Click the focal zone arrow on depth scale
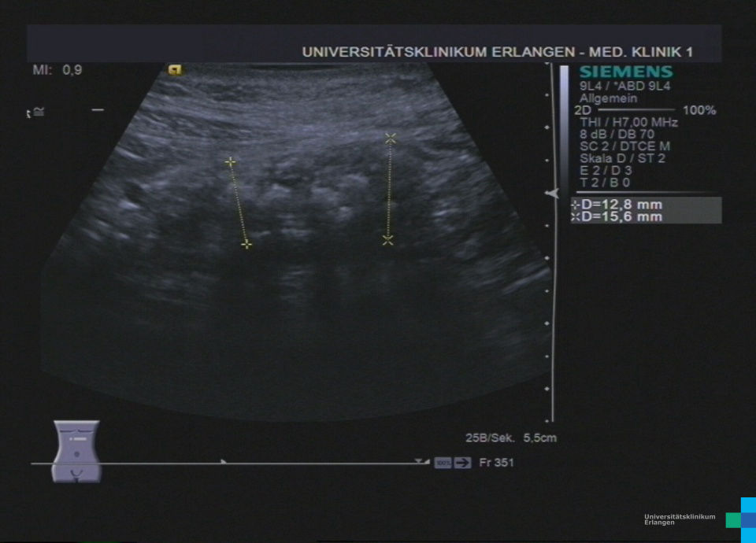756x543 pixels. click(x=553, y=193)
